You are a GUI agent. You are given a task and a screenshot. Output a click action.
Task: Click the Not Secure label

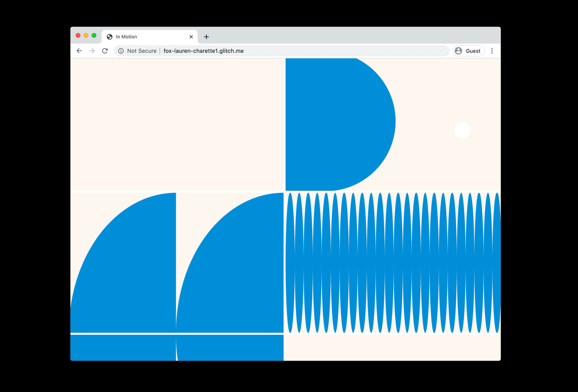(142, 51)
